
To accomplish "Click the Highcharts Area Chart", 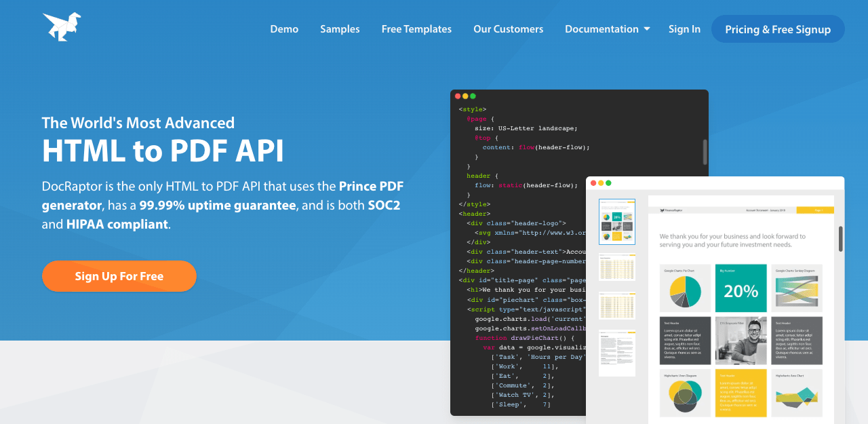I will click(x=796, y=392).
